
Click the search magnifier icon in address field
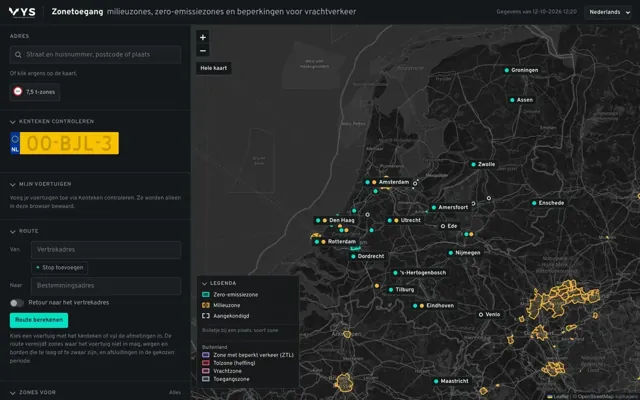click(18, 55)
